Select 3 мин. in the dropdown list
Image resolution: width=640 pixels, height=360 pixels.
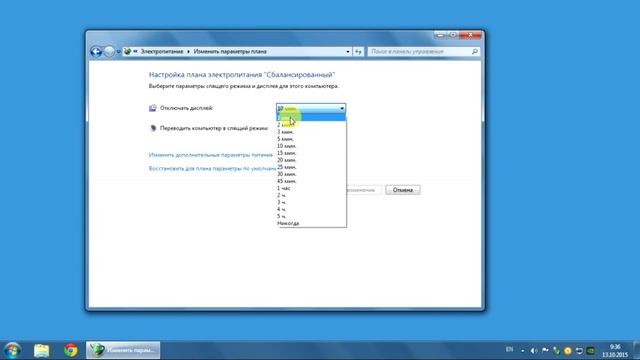[311, 132]
